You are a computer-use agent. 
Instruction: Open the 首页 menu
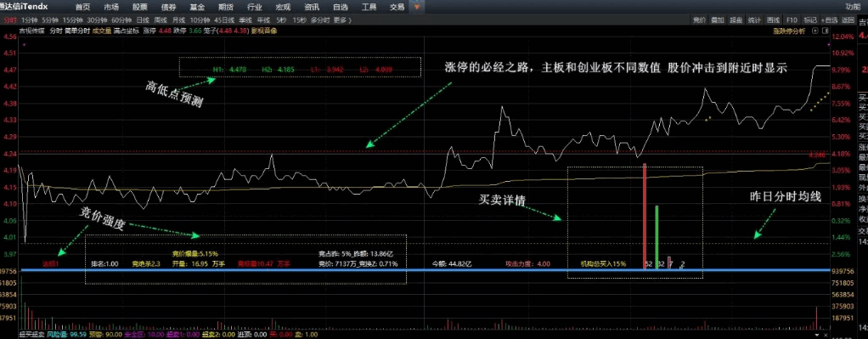pos(82,7)
